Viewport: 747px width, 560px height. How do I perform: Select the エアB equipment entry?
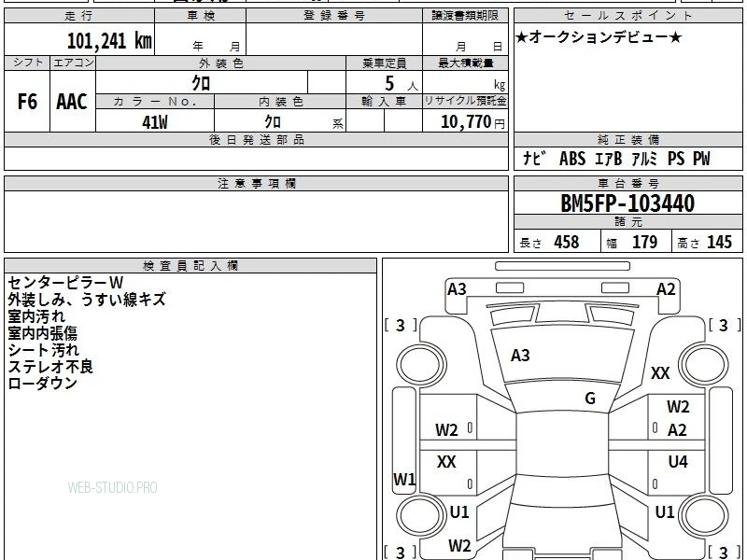pyautogui.click(x=609, y=159)
